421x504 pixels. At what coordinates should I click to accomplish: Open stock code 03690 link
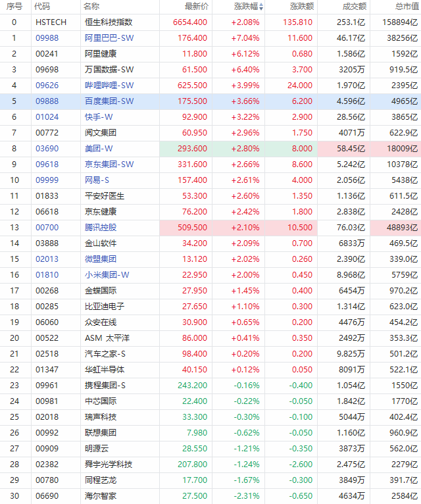pyautogui.click(x=47, y=149)
